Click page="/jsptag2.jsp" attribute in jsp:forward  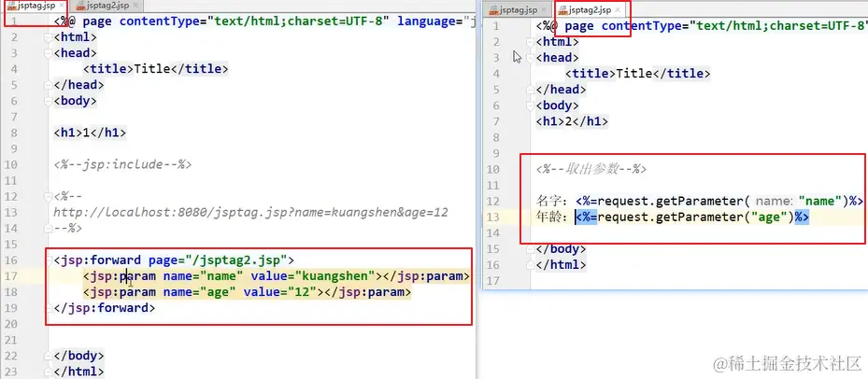click(x=218, y=260)
